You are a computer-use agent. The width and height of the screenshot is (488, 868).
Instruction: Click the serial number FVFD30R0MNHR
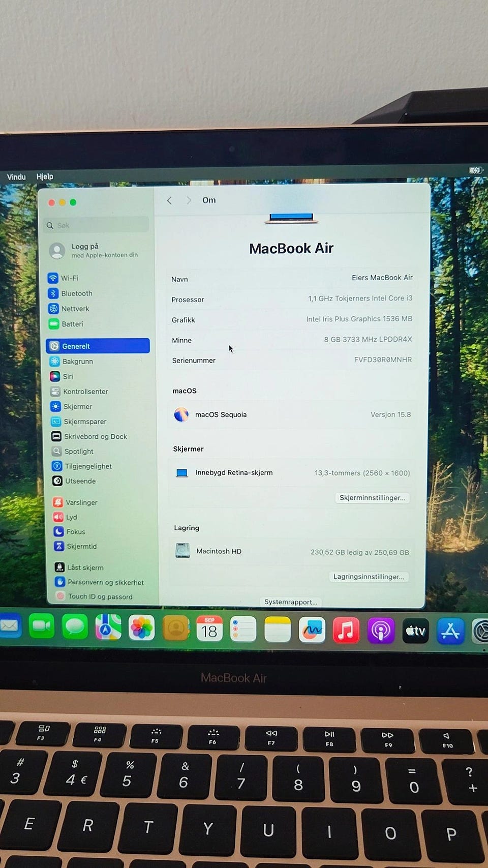tap(383, 360)
